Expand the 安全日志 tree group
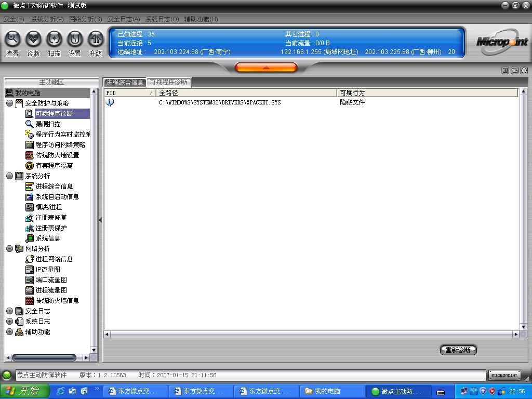This screenshot has height=399, width=532. (x=9, y=311)
